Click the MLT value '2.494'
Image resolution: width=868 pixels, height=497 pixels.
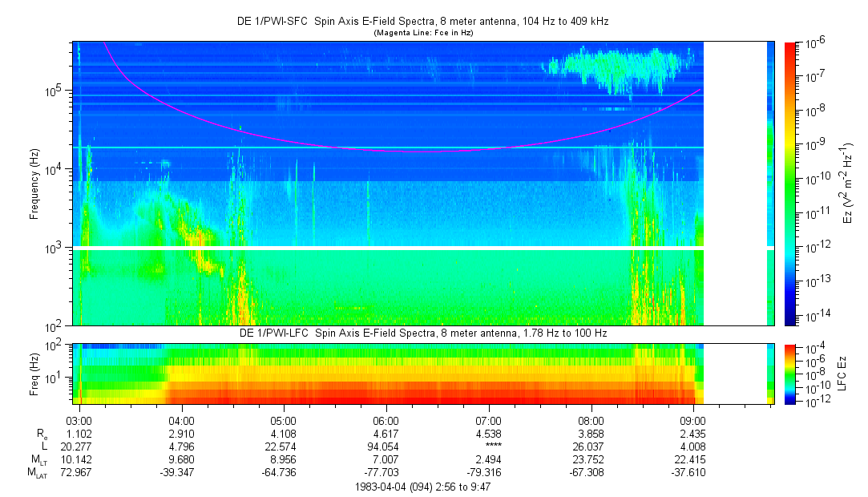490,459
